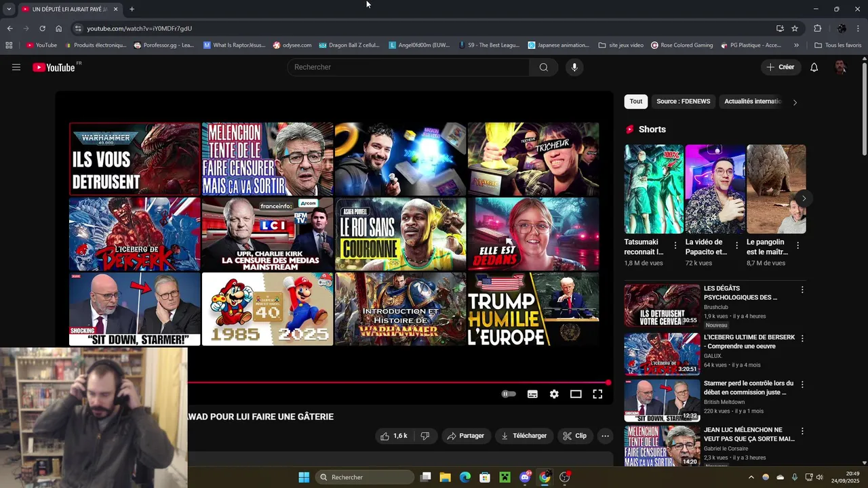The image size is (868, 488).
Task: Focus the Windows taskbar 'Rechercher' search box
Action: (366, 477)
